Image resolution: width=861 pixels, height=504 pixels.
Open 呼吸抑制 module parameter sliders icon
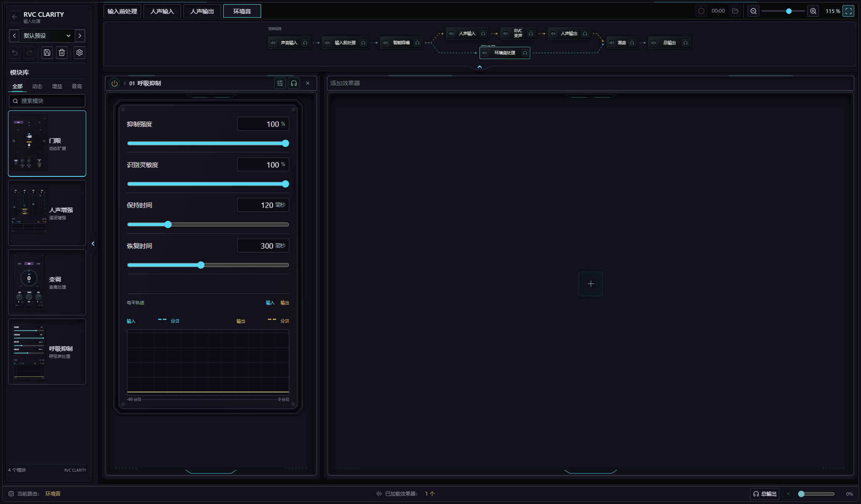[x=280, y=83]
